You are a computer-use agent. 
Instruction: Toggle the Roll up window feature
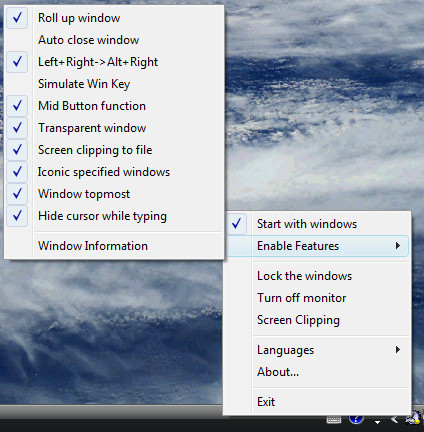tap(114, 18)
